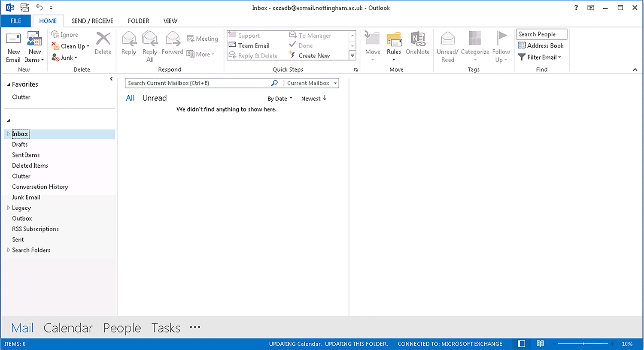Switch to Normal view in status bar
This screenshot has height=350, width=644.
[522, 344]
